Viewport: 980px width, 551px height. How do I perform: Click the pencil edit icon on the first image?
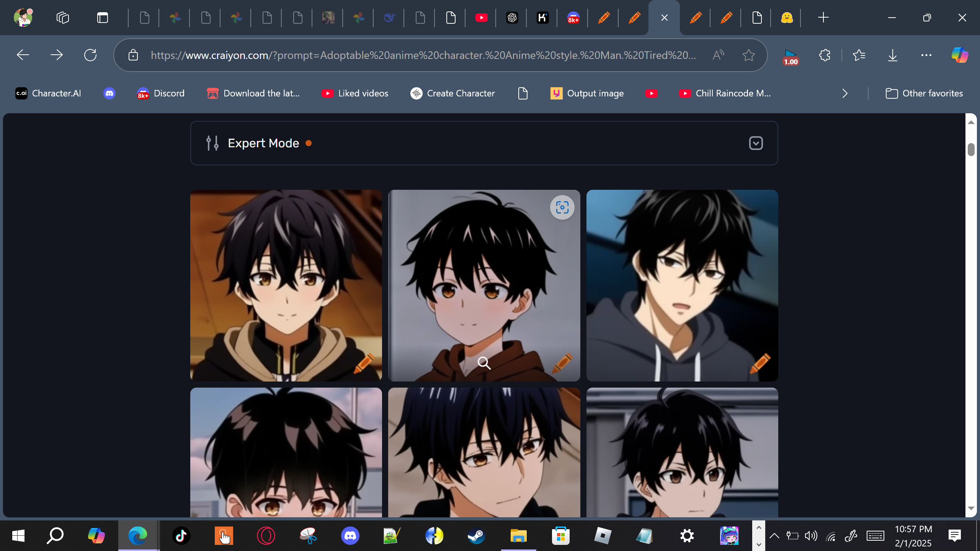click(364, 363)
